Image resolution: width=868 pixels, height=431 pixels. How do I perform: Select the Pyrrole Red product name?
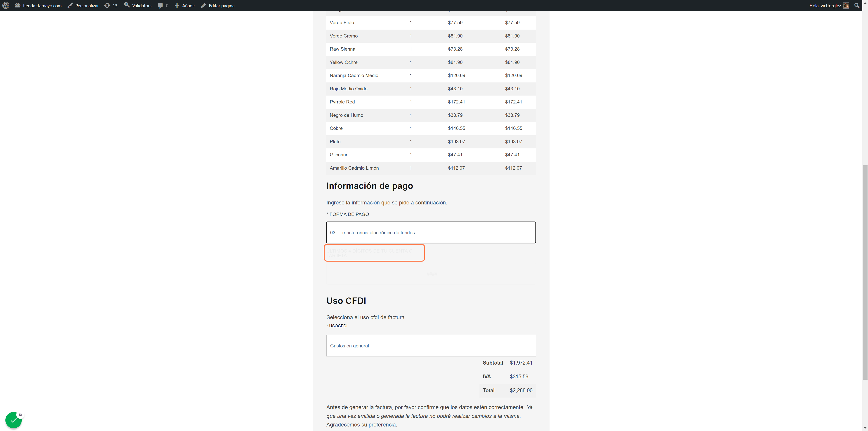click(342, 102)
